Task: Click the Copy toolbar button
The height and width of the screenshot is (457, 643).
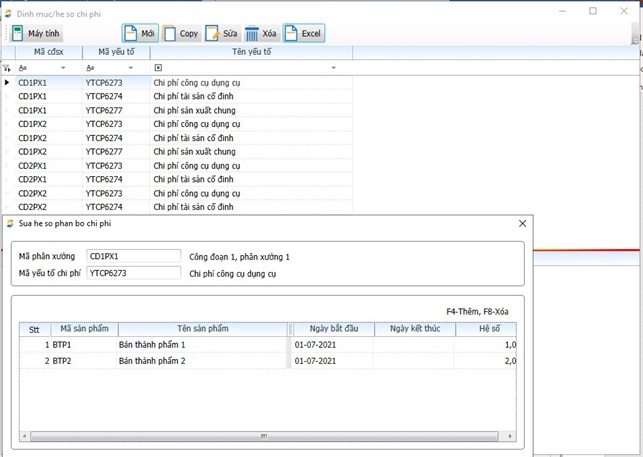Action: pos(181,34)
